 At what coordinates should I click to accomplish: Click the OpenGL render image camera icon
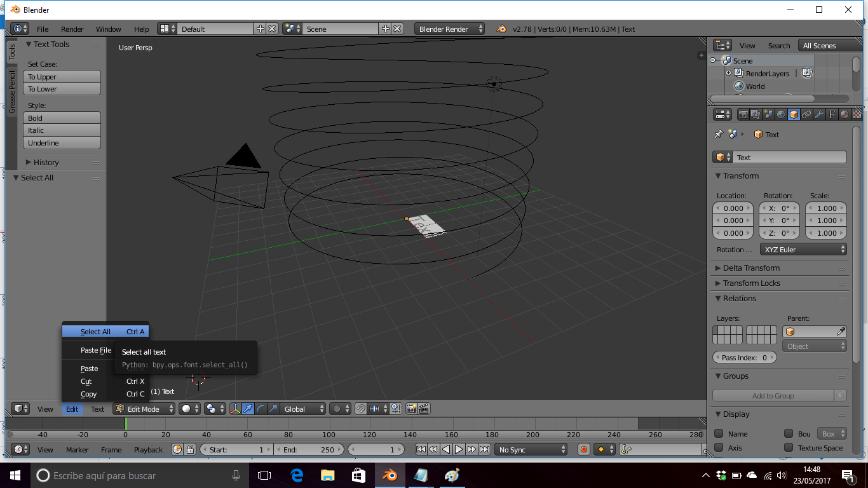(411, 409)
